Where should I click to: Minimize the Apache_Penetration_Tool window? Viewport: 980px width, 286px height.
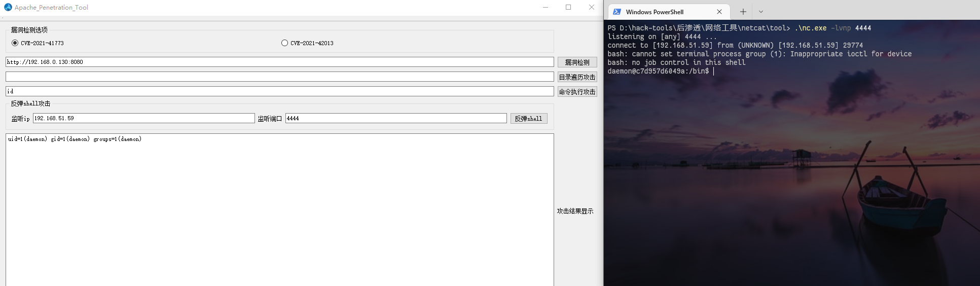point(546,7)
